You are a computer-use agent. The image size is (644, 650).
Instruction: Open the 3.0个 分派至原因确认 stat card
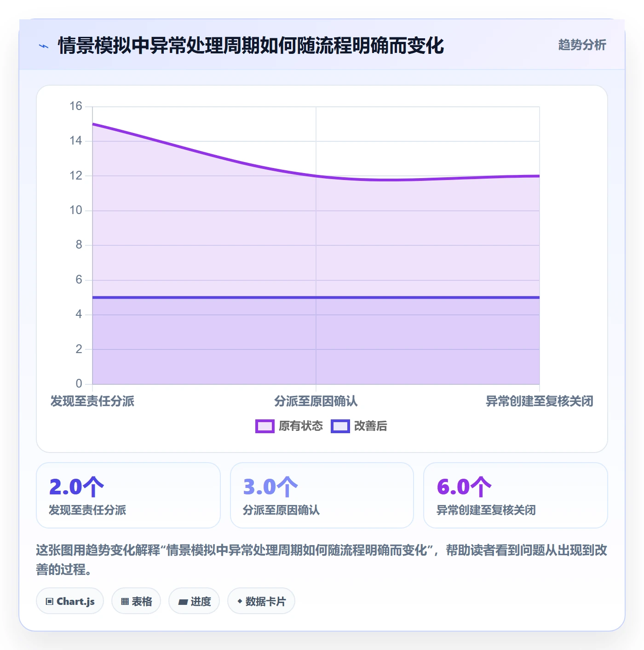coord(322,495)
